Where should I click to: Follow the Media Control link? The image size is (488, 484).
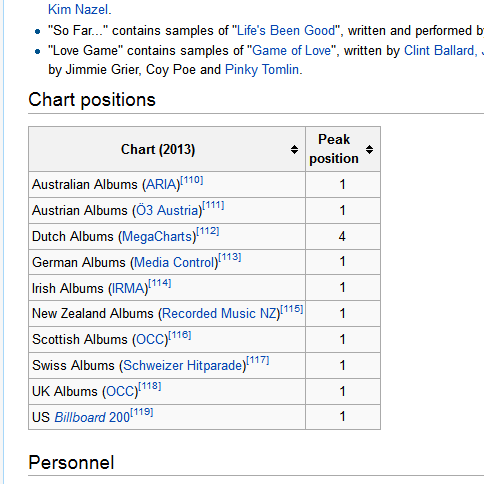point(174,263)
